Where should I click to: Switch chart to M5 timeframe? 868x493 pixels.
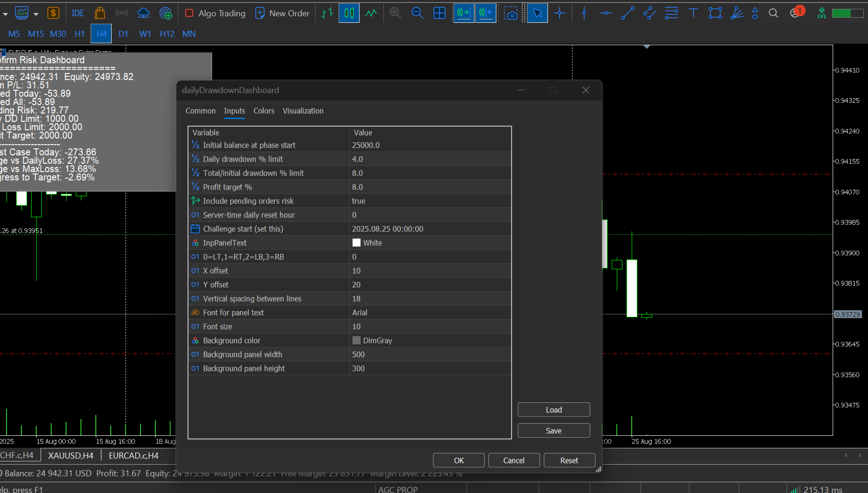point(14,33)
